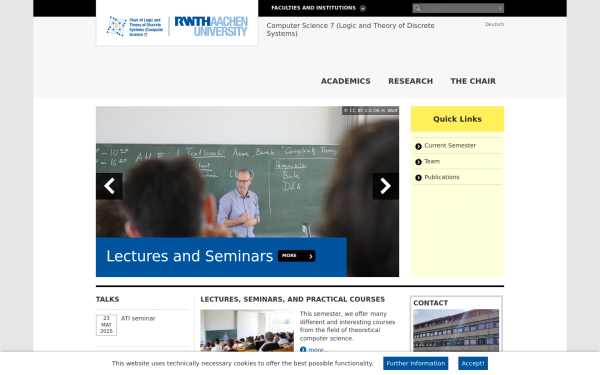Open the Chair of Logic logo link

[135, 26]
